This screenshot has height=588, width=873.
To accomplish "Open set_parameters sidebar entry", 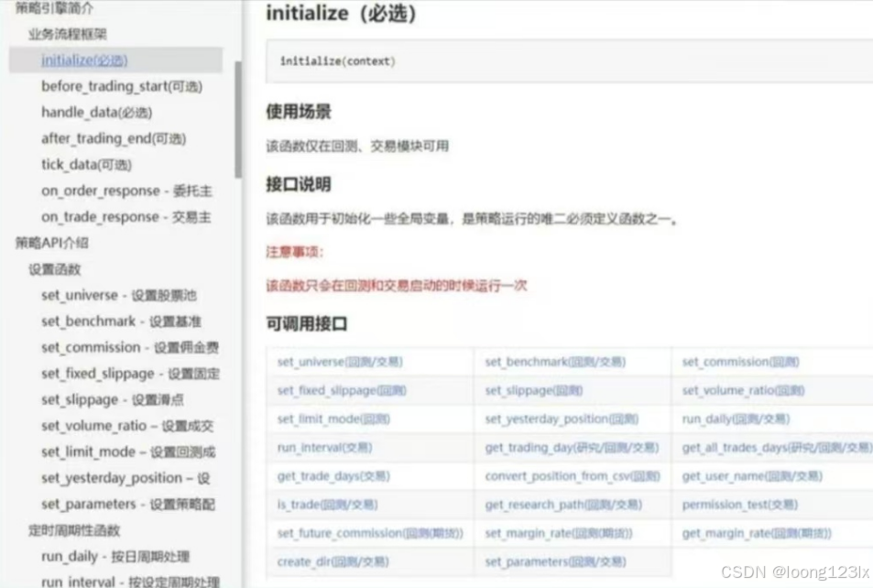I will pos(128,505).
